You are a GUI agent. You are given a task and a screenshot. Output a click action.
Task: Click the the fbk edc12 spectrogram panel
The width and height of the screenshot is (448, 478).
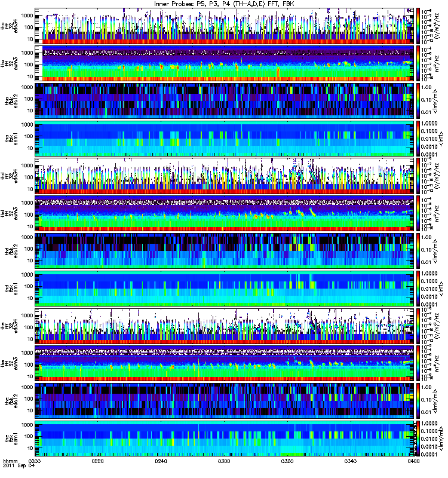[225, 401]
